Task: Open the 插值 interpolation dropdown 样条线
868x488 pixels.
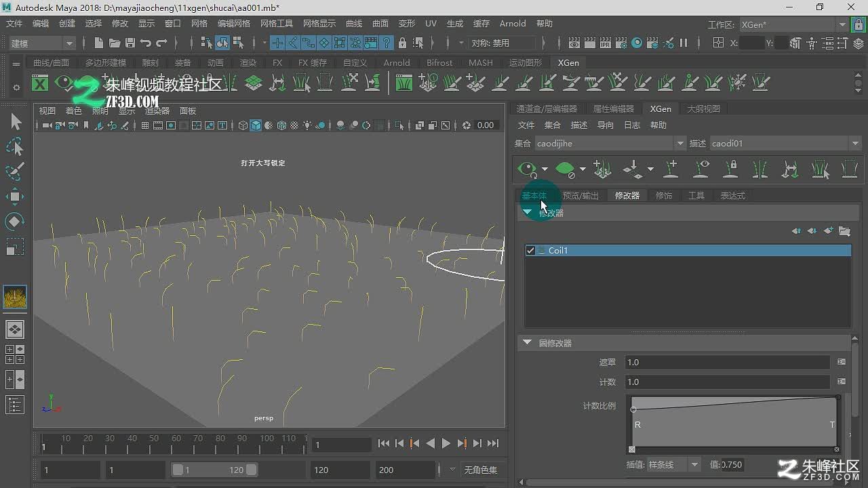Action: pos(674,465)
